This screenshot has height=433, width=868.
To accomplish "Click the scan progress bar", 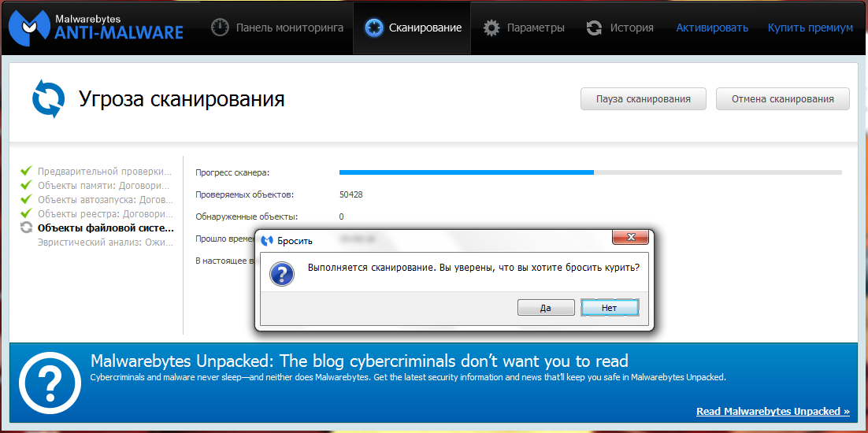I will 590,172.
